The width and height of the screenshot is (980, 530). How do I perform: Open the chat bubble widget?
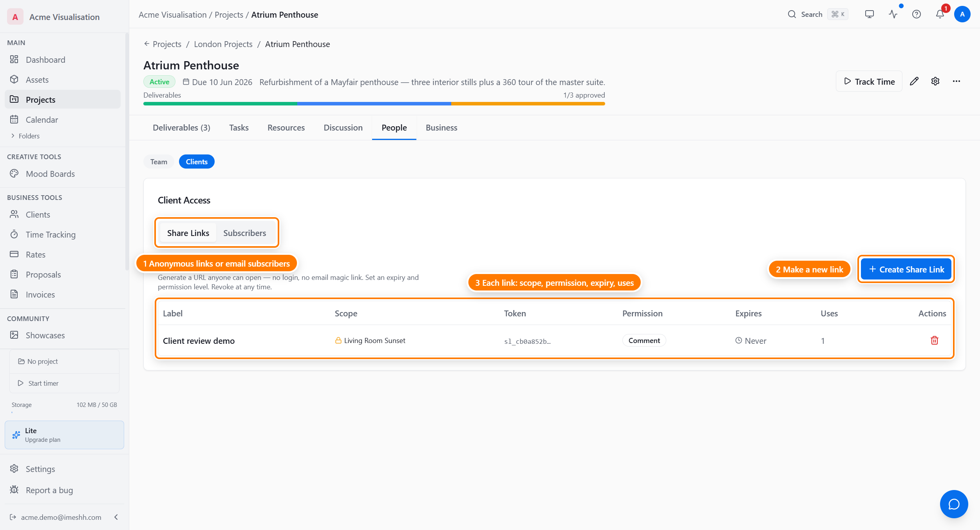pos(954,504)
